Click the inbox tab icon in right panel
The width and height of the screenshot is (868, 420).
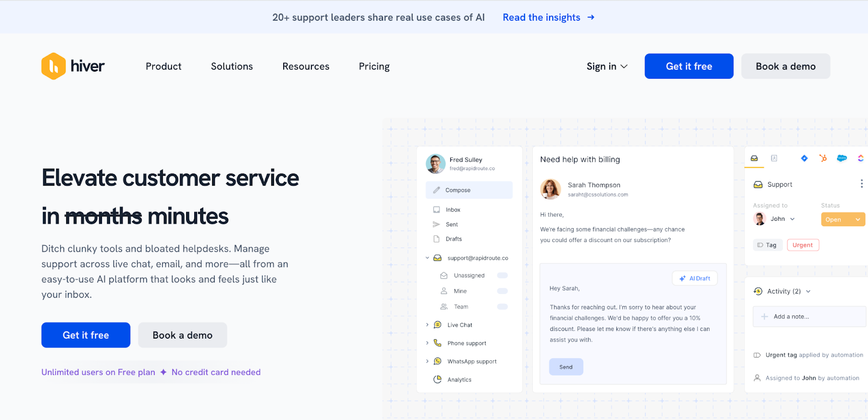[x=754, y=158]
